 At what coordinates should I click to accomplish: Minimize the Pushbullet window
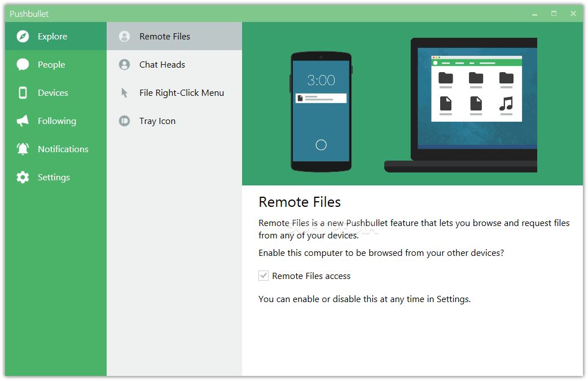(534, 14)
